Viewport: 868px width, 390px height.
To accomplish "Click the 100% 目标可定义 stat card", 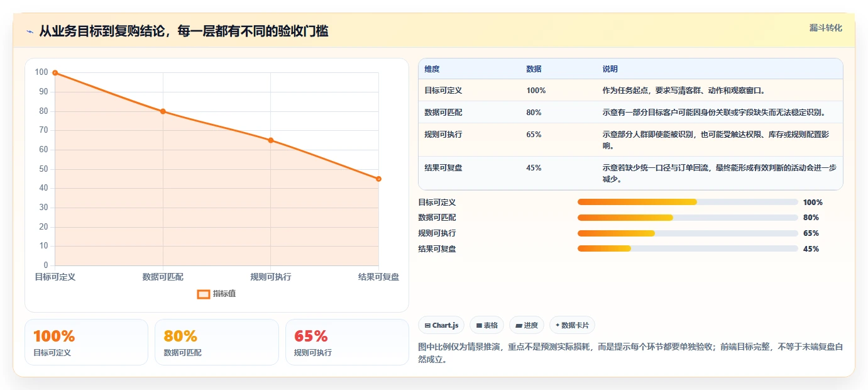I will (86, 342).
